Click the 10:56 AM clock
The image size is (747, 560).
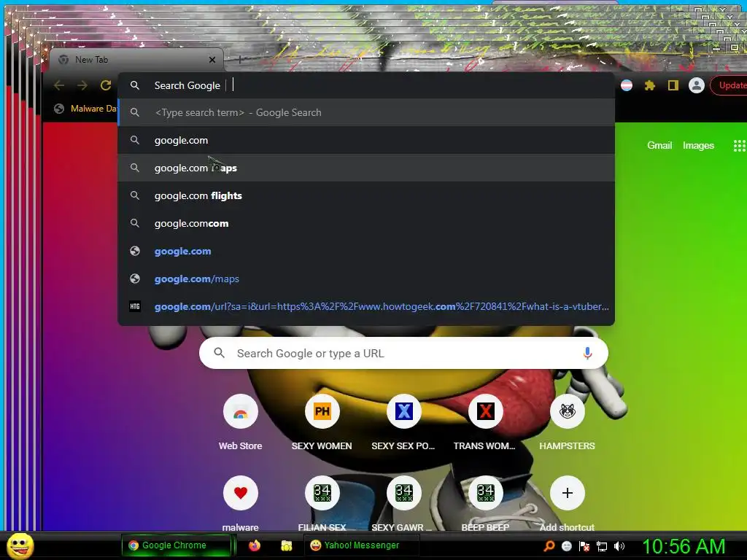tap(684, 545)
